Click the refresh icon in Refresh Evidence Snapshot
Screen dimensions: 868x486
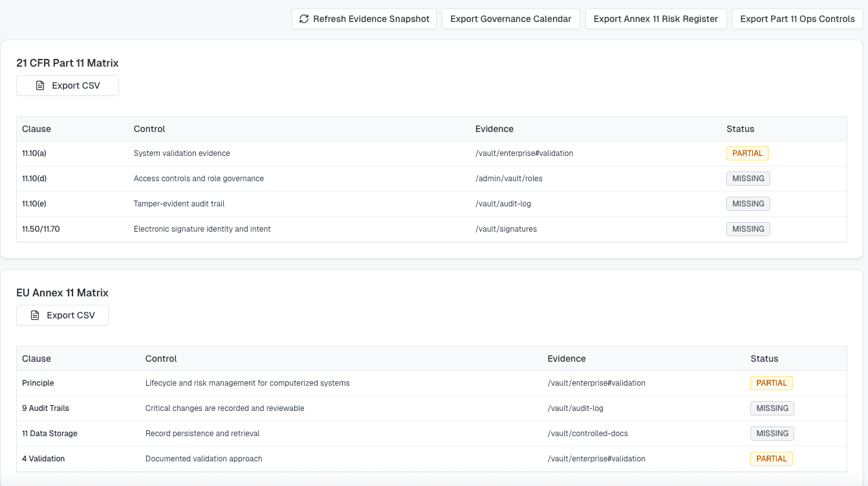(x=304, y=19)
